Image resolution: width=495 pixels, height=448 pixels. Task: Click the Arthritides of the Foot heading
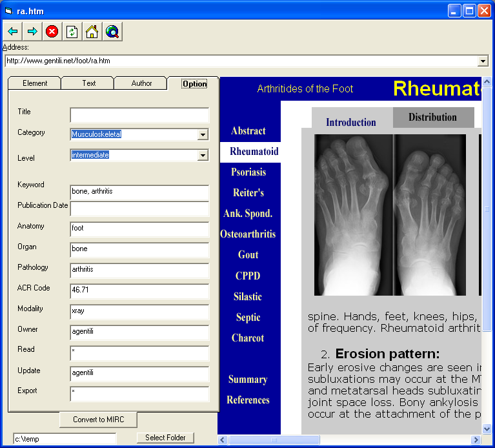tap(305, 88)
